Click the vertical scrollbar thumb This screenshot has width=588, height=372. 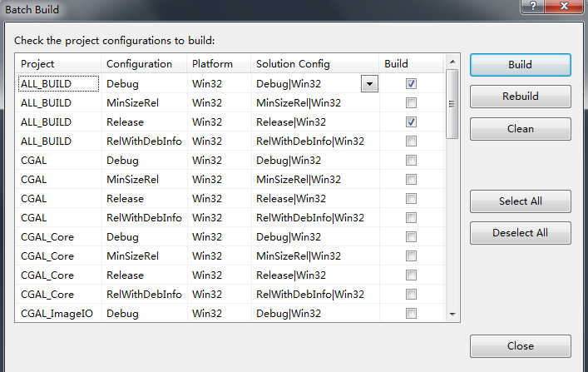coord(452,104)
